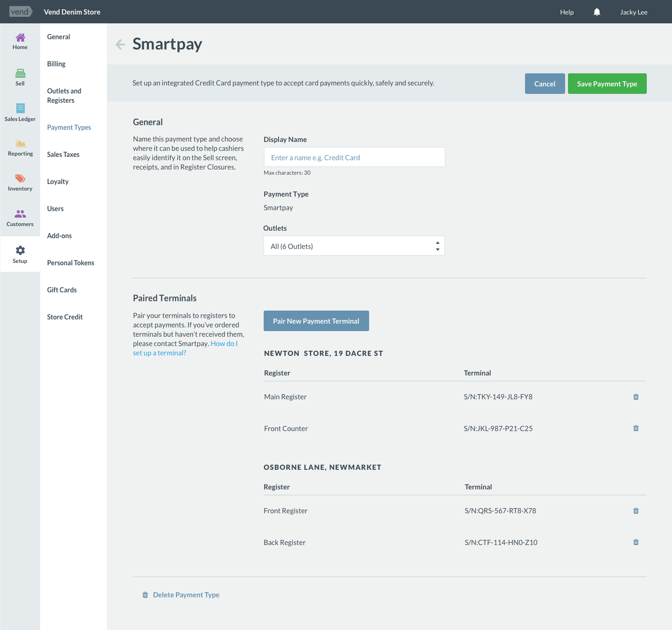The image size is (672, 630).
Task: Click the Cancel button
Action: pos(545,84)
